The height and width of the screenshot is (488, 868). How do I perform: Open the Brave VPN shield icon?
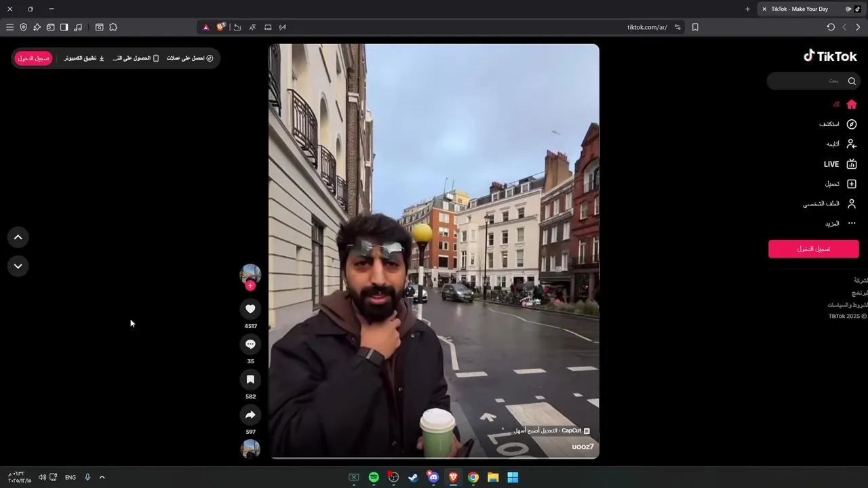tap(23, 27)
